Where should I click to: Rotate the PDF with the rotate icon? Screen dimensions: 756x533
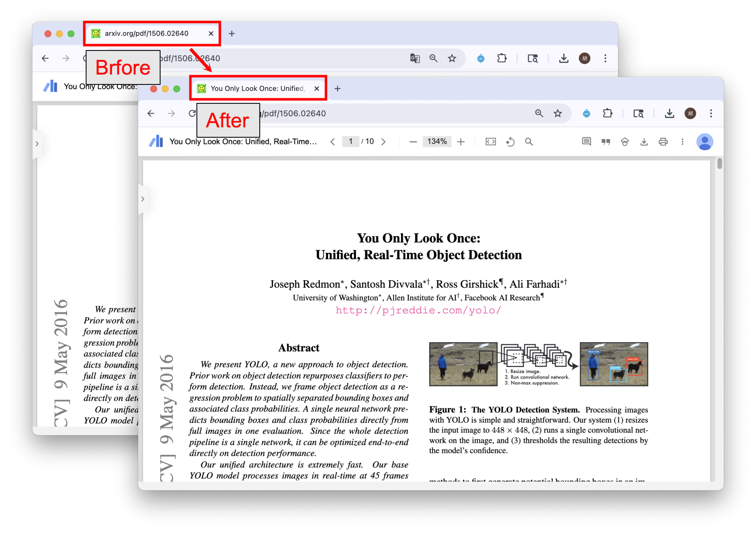[510, 142]
